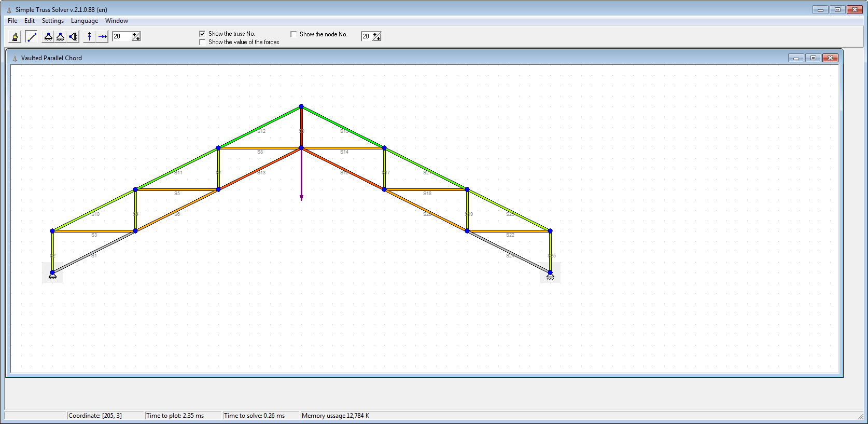
Task: Click the Time to solve: 0.26 ms status
Action: pos(254,416)
